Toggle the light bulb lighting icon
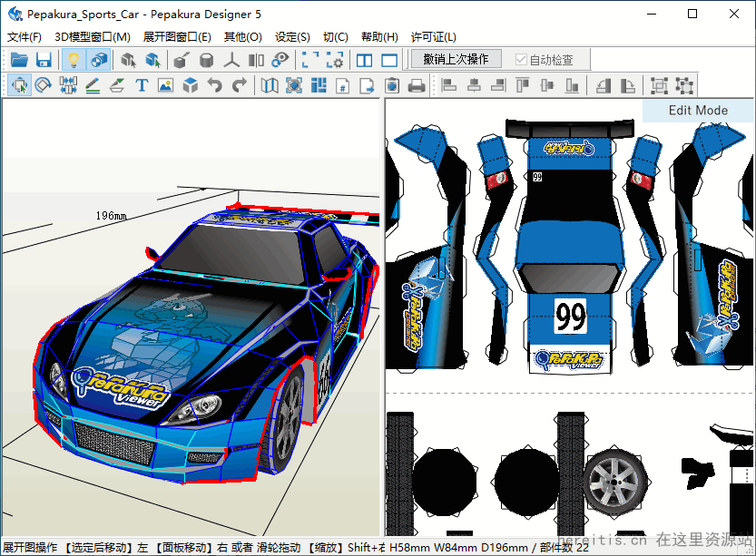This screenshot has width=756, height=556. pyautogui.click(x=74, y=60)
